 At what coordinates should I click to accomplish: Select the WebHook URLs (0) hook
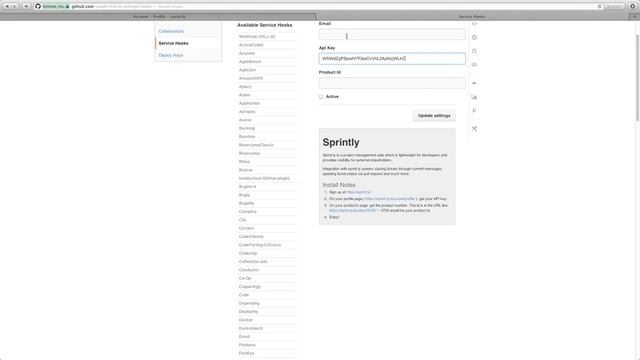[257, 37]
